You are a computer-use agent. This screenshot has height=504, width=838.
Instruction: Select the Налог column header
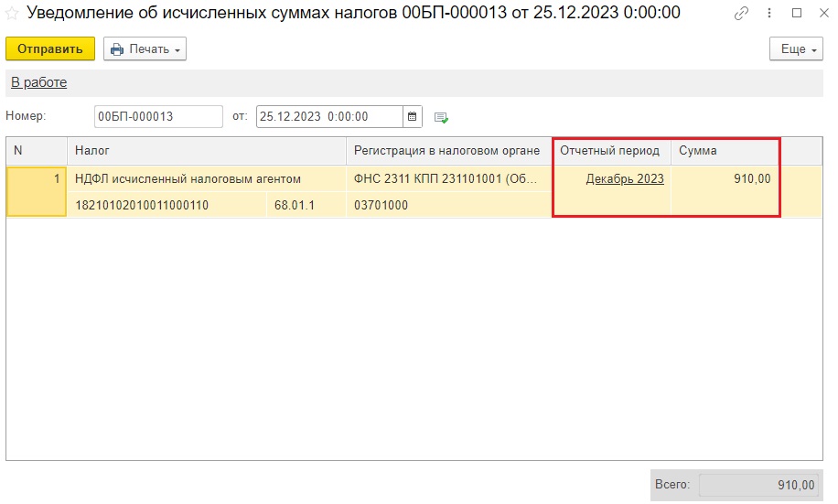coord(207,151)
